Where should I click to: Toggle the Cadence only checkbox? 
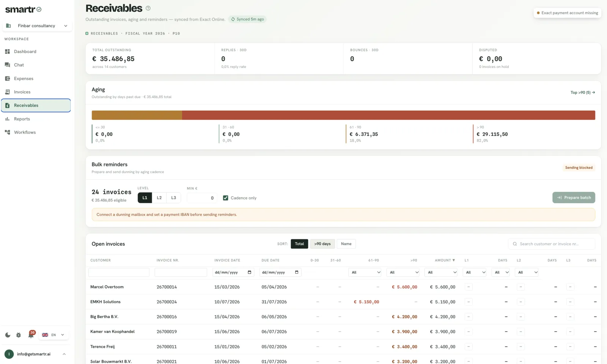[x=225, y=198]
